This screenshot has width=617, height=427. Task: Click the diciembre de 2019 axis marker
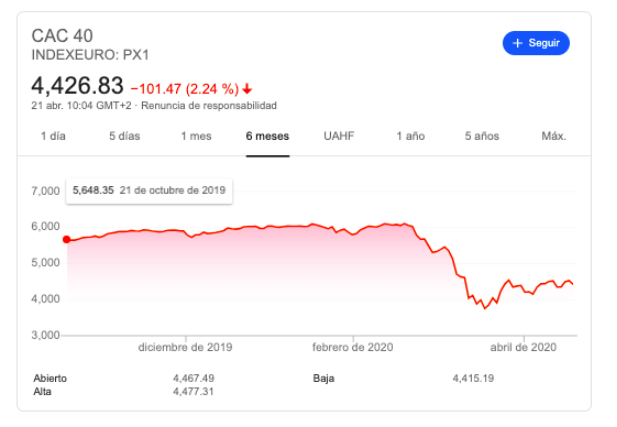[x=185, y=347]
